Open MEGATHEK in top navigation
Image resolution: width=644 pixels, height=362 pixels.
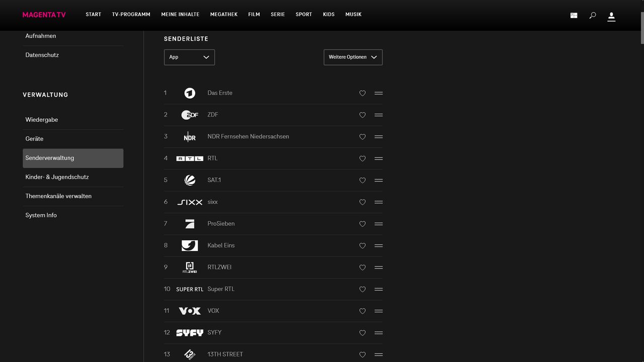pos(224,15)
